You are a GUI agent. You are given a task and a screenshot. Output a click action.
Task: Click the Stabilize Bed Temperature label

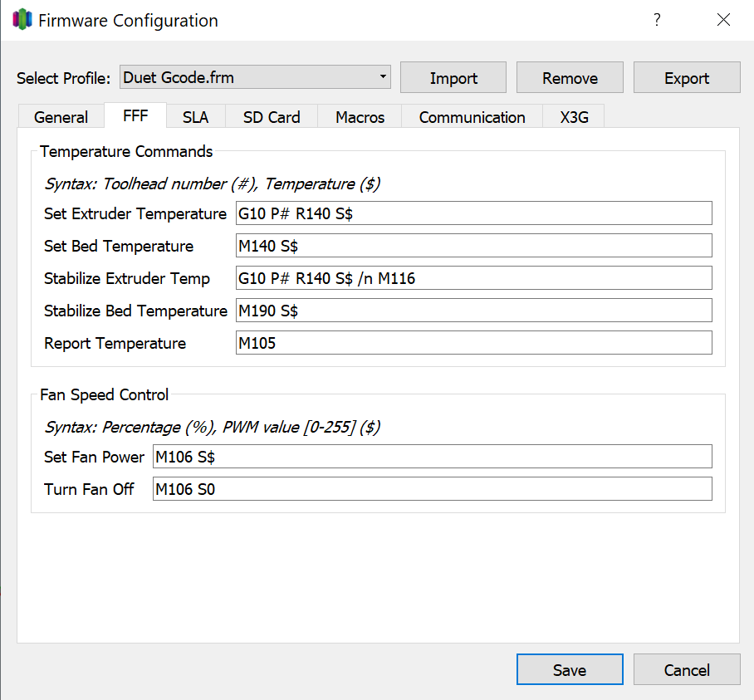coord(135,311)
